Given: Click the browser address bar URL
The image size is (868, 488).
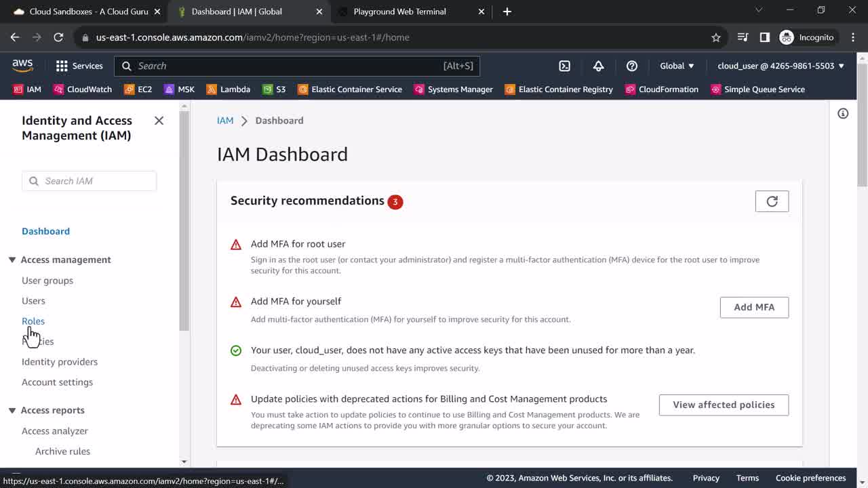Looking at the screenshot, I should point(253,37).
